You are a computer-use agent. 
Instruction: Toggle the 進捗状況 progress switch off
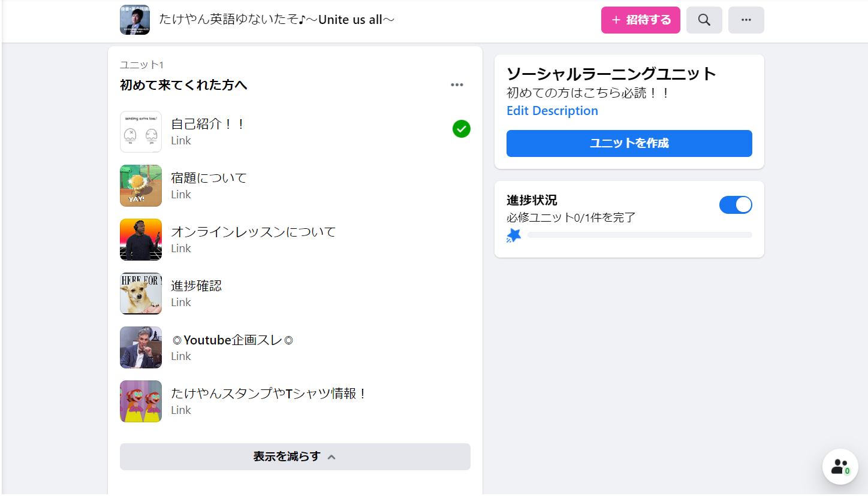point(736,204)
